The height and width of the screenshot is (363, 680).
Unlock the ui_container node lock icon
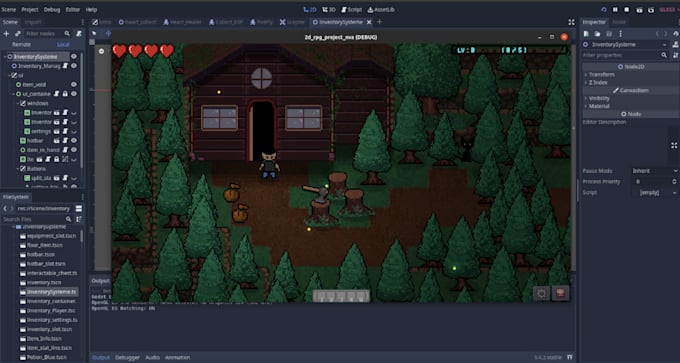click(65, 94)
